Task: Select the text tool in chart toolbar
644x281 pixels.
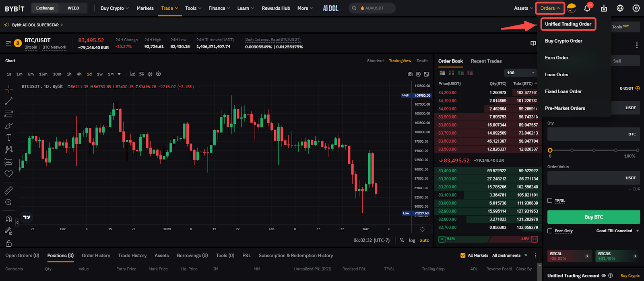Action: (x=8, y=137)
